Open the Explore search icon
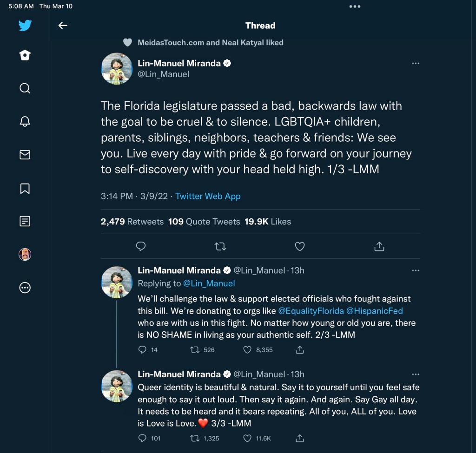The image size is (476, 453). coord(25,88)
